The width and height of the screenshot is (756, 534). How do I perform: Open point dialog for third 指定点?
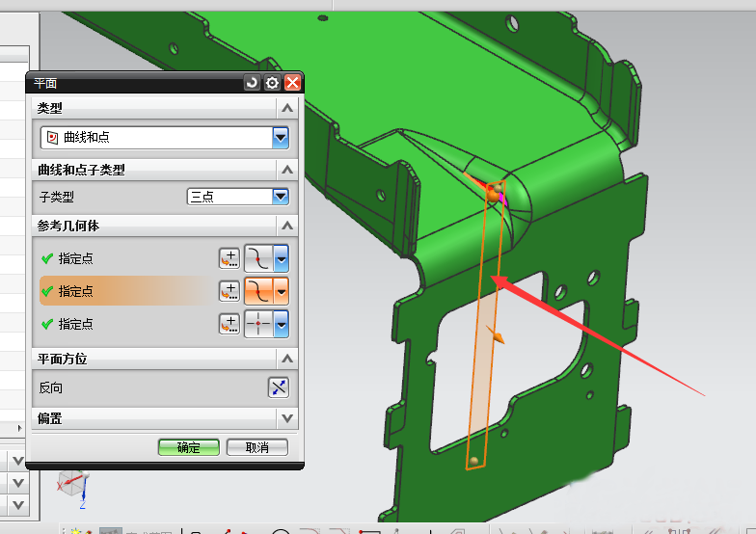pyautogui.click(x=229, y=325)
